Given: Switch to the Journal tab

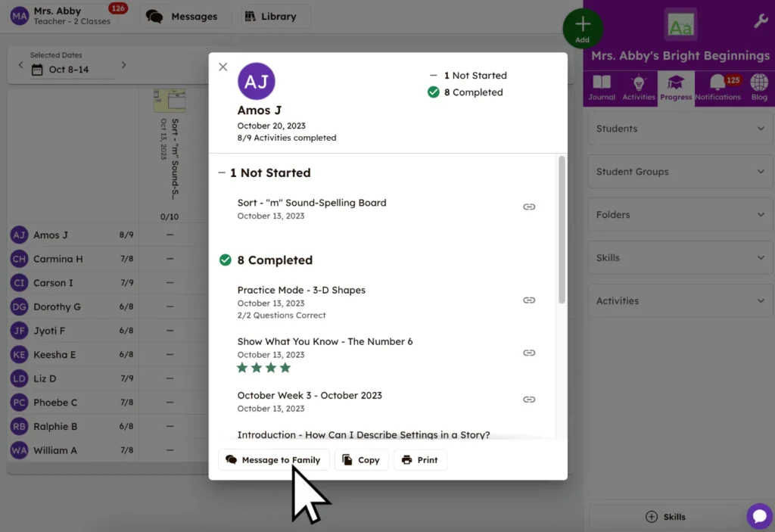Looking at the screenshot, I should click(602, 88).
